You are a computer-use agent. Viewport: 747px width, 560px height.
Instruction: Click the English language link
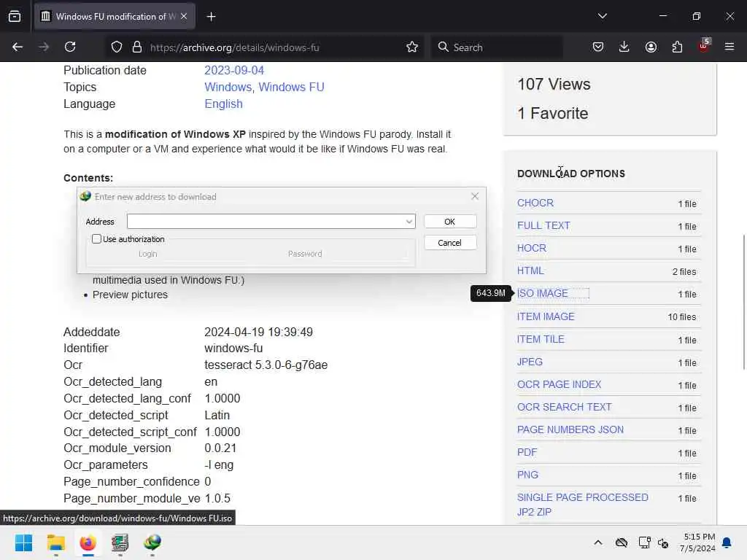click(x=223, y=104)
